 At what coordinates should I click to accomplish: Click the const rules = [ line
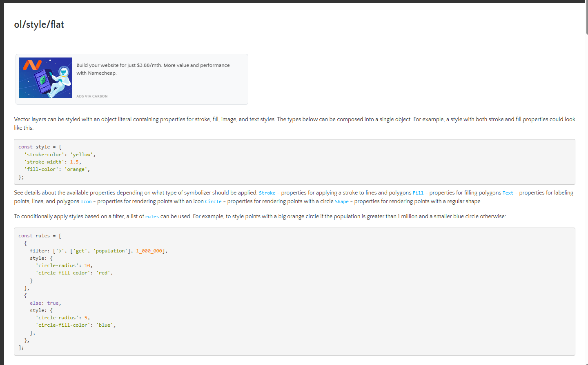40,236
